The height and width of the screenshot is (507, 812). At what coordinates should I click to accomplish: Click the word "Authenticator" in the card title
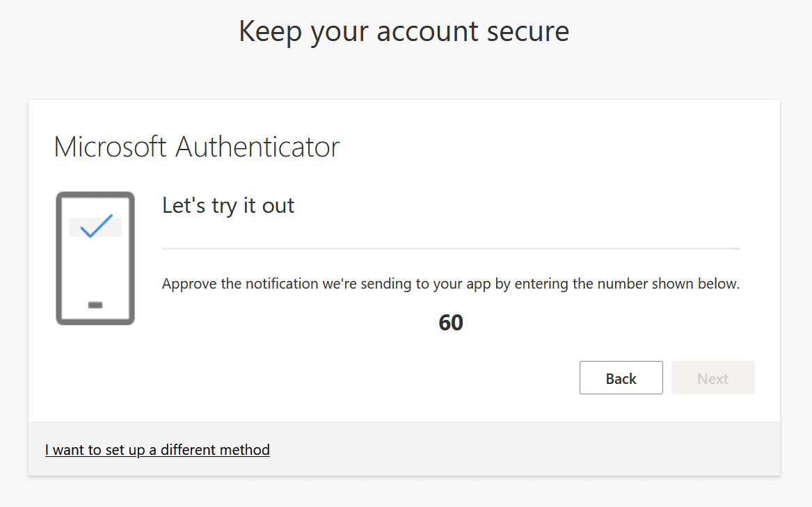pos(257,147)
